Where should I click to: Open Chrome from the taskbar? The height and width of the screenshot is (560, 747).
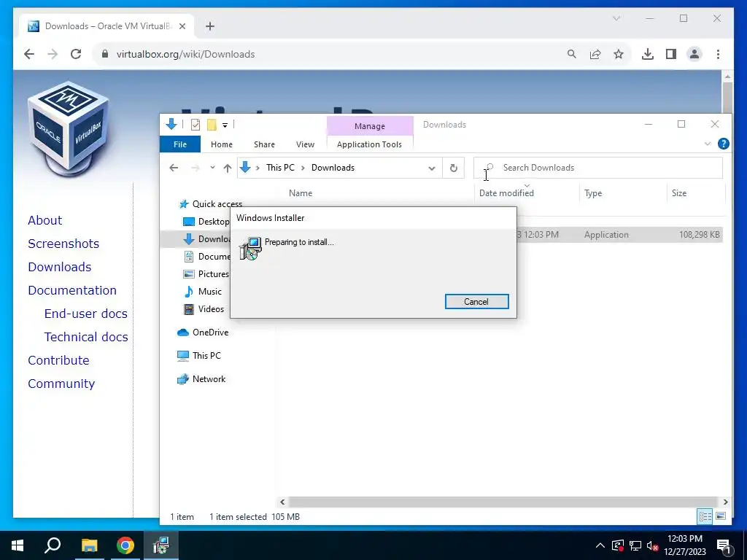coord(125,545)
